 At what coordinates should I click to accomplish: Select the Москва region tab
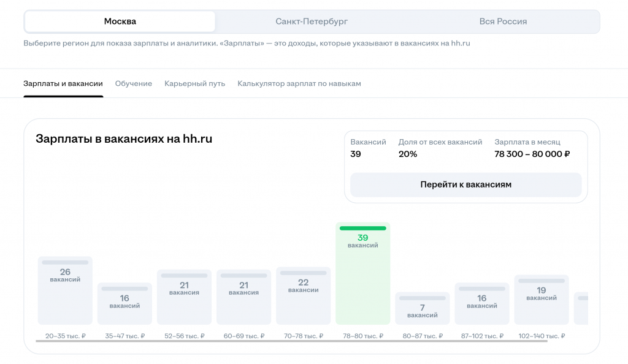tap(120, 21)
